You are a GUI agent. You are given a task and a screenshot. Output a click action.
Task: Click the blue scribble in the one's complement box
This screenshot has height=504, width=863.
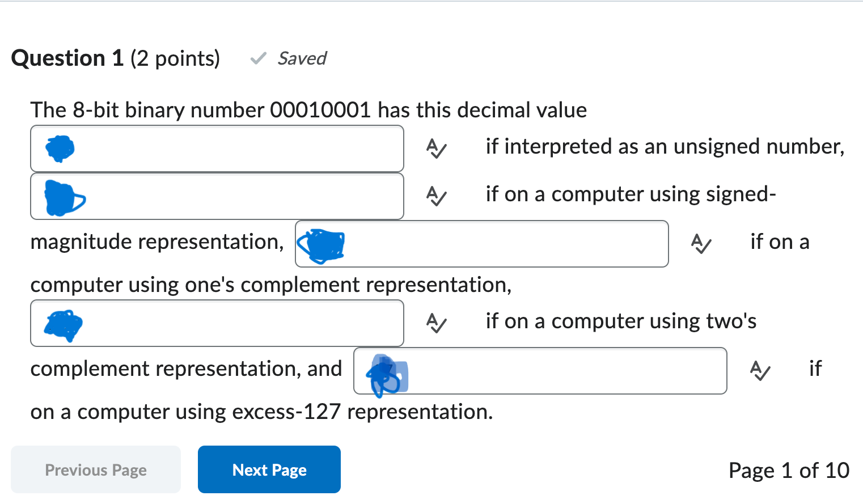coord(321,245)
